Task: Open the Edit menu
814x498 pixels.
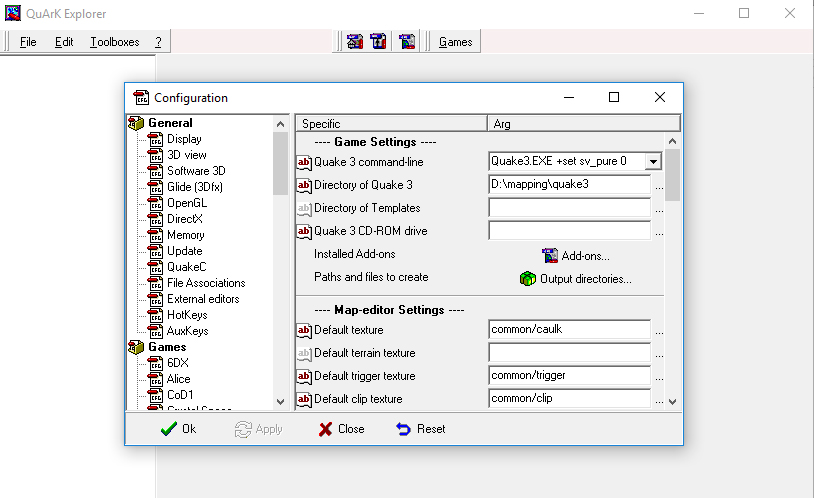Action: 64,42
